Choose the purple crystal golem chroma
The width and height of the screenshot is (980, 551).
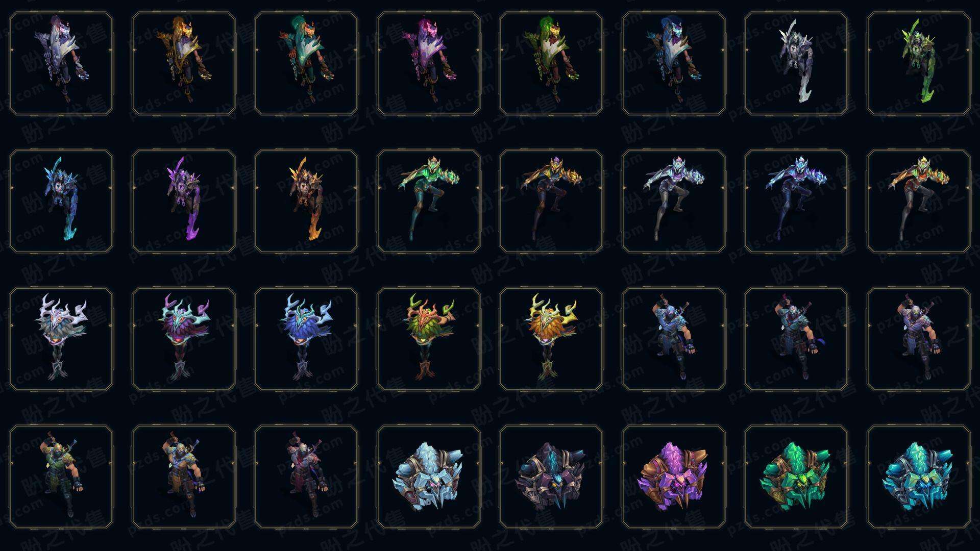point(674,477)
